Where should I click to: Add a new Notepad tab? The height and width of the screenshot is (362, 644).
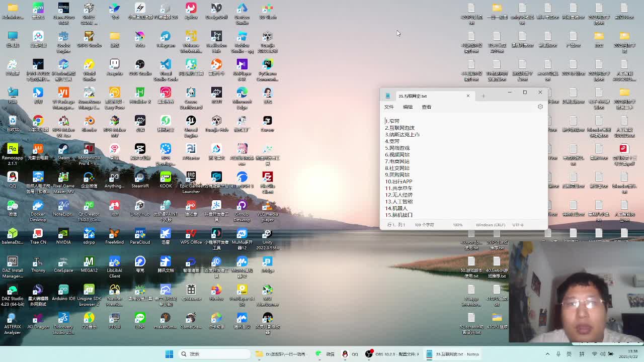483,96
